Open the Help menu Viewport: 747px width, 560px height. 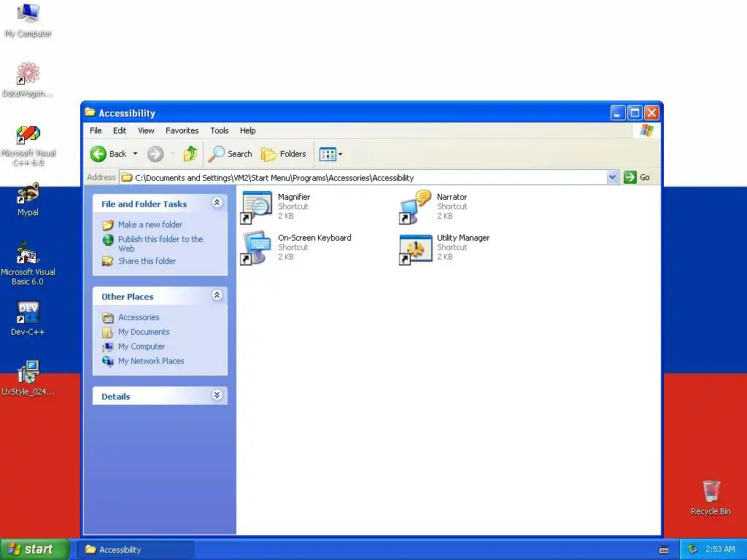248,131
